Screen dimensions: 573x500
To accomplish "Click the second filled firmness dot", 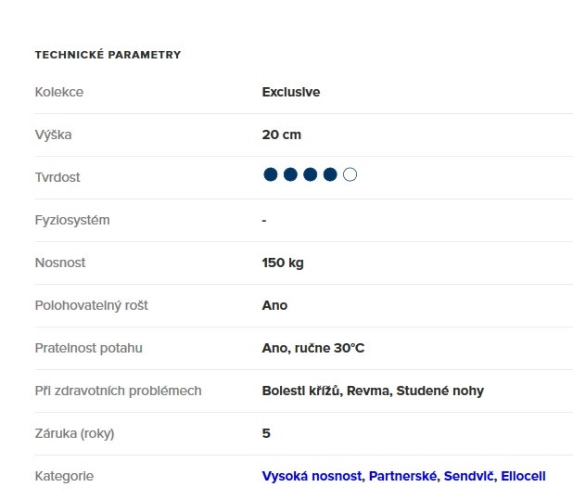I will pyautogui.click(x=291, y=174).
